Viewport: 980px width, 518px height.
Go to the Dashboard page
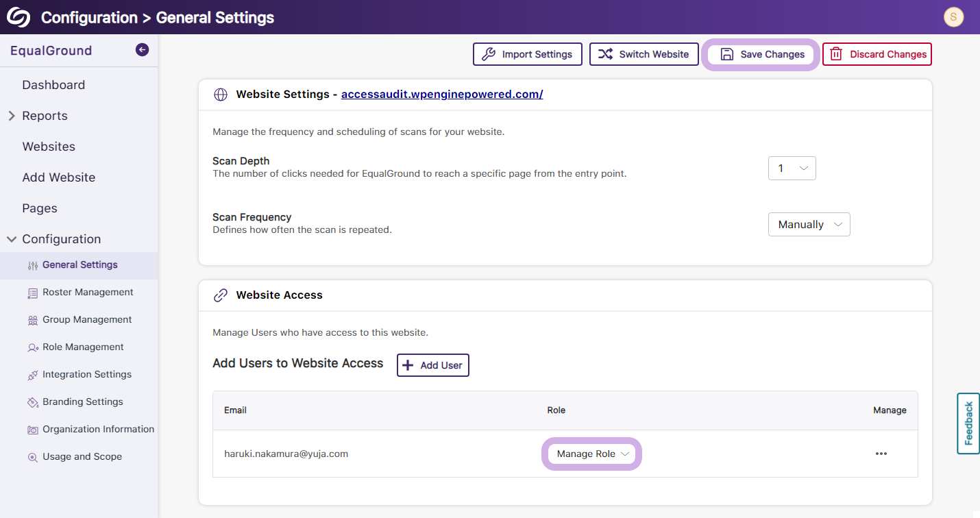(53, 85)
